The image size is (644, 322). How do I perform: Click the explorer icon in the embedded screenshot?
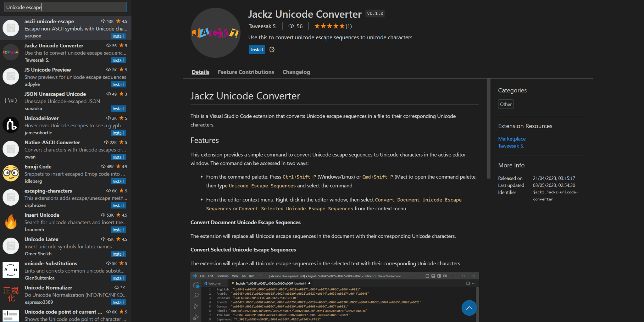(x=196, y=285)
